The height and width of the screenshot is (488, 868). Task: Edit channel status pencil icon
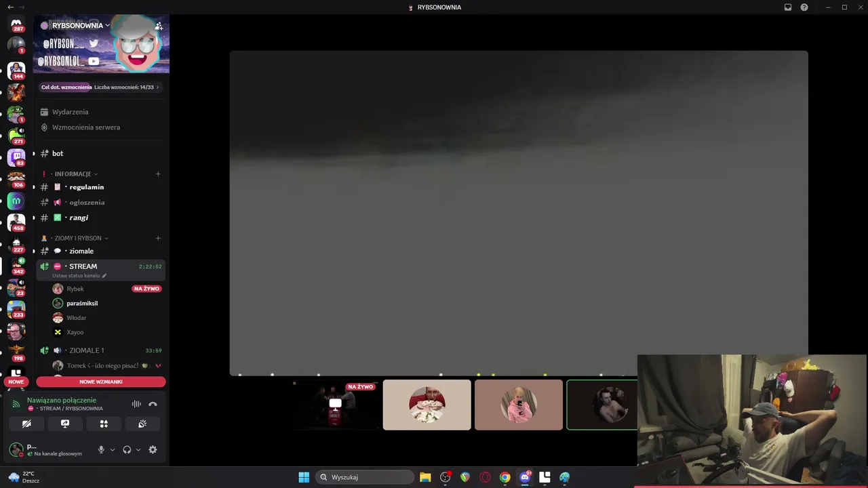104,276
